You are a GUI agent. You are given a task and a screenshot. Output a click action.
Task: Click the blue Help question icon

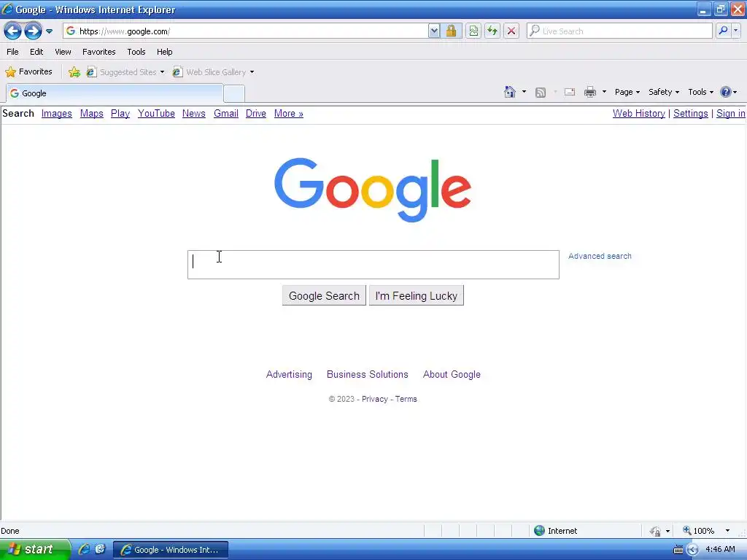[x=725, y=92]
